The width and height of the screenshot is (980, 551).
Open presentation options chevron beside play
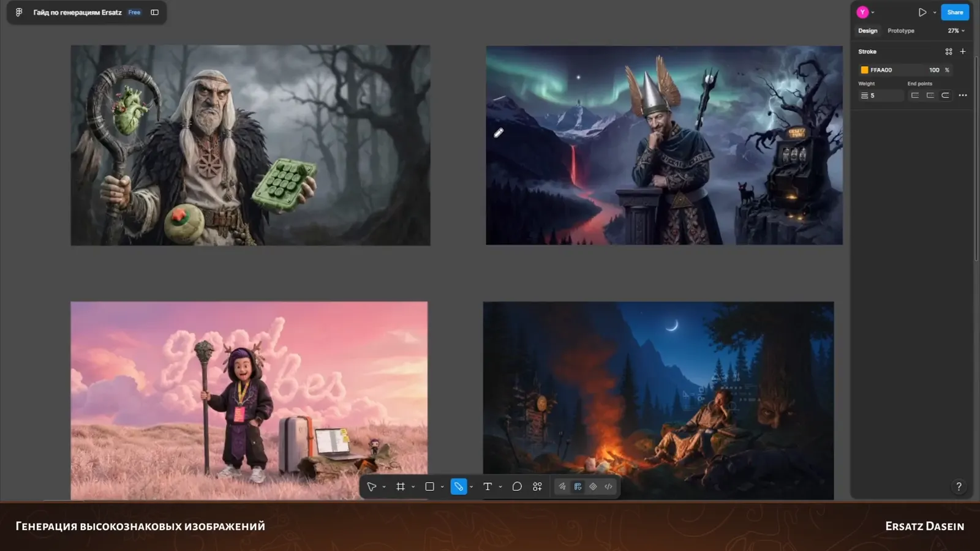935,12
